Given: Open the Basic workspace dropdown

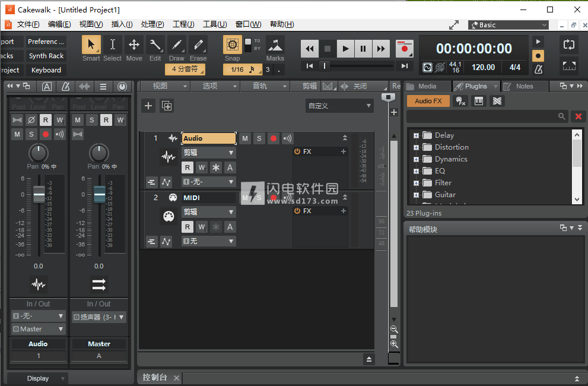Looking at the screenshot, I should pos(508,25).
